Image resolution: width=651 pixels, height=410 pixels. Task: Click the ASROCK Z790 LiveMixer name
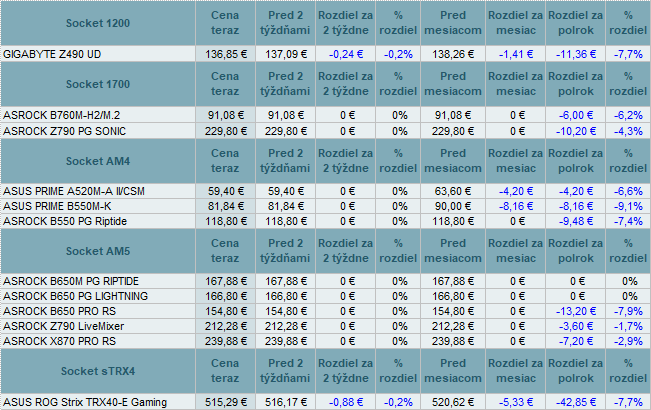(63, 326)
